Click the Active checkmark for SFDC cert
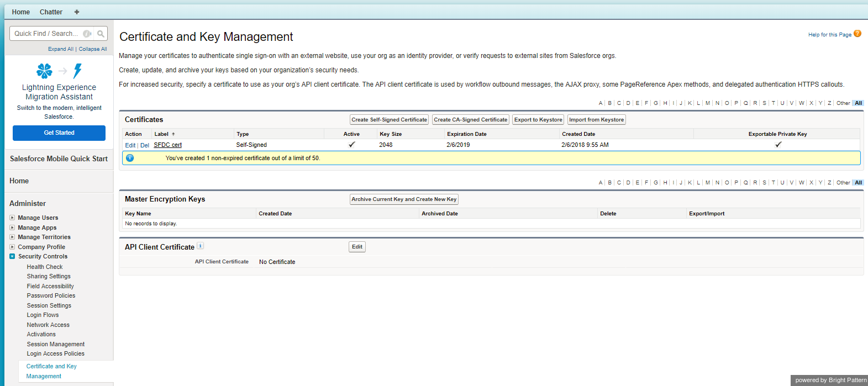The height and width of the screenshot is (386, 868). 351,145
